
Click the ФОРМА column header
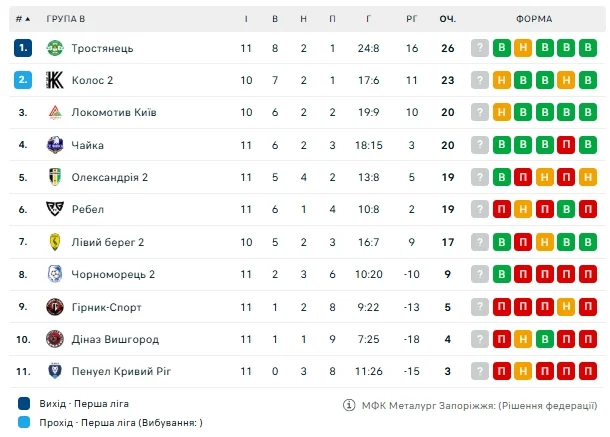click(535, 19)
